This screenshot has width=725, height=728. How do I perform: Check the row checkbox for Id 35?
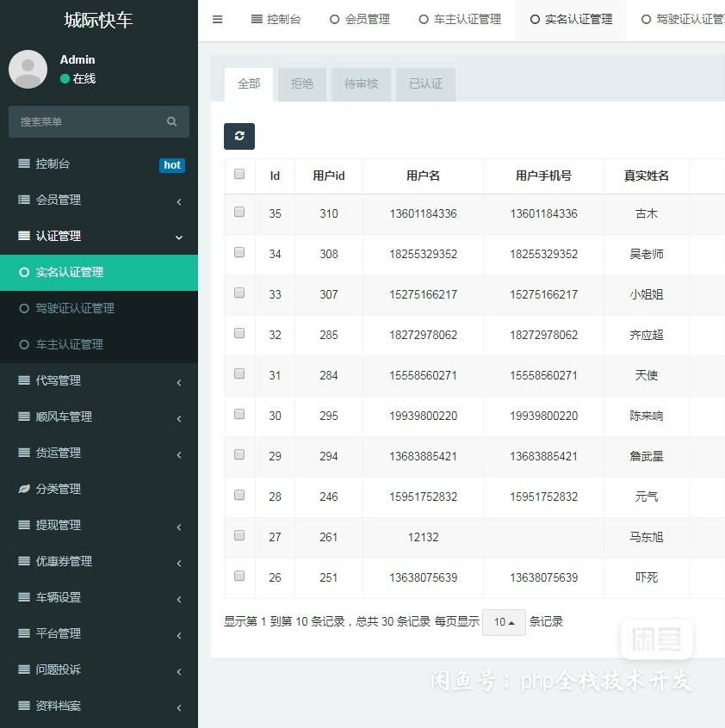(x=239, y=212)
